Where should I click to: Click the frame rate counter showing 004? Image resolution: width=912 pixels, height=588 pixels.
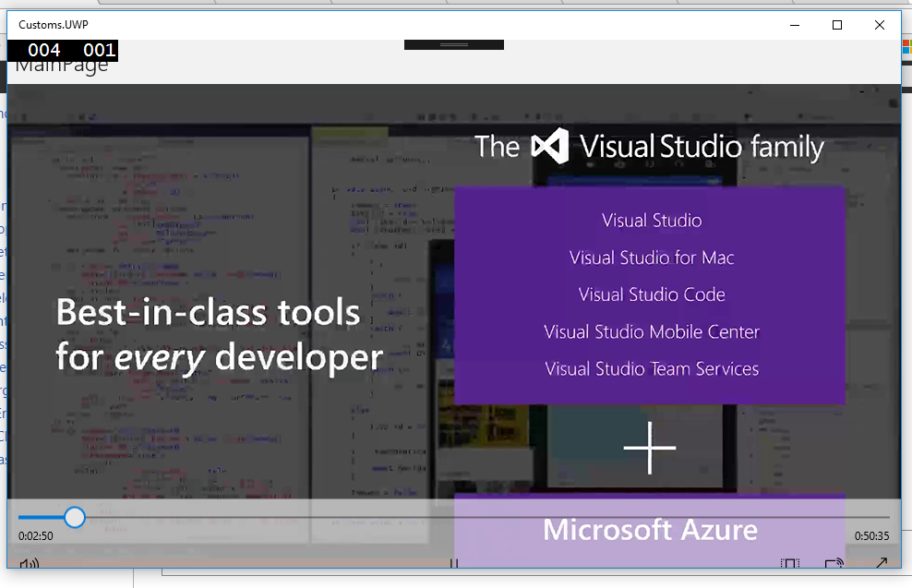pyautogui.click(x=43, y=50)
